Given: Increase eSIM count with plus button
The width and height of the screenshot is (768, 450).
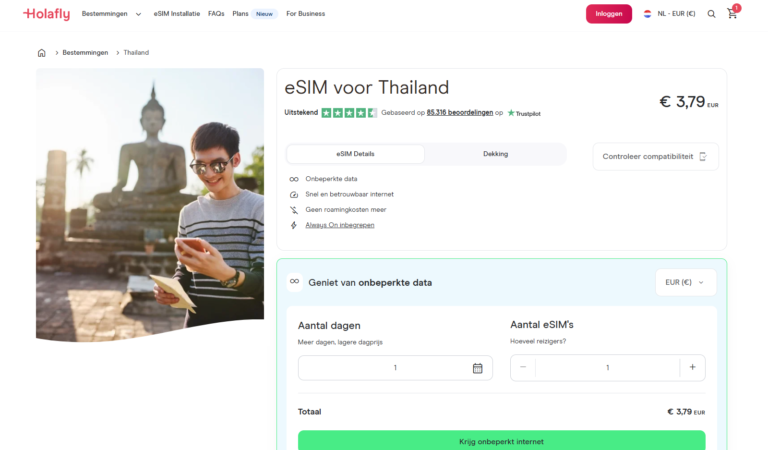Looking at the screenshot, I should 692,368.
